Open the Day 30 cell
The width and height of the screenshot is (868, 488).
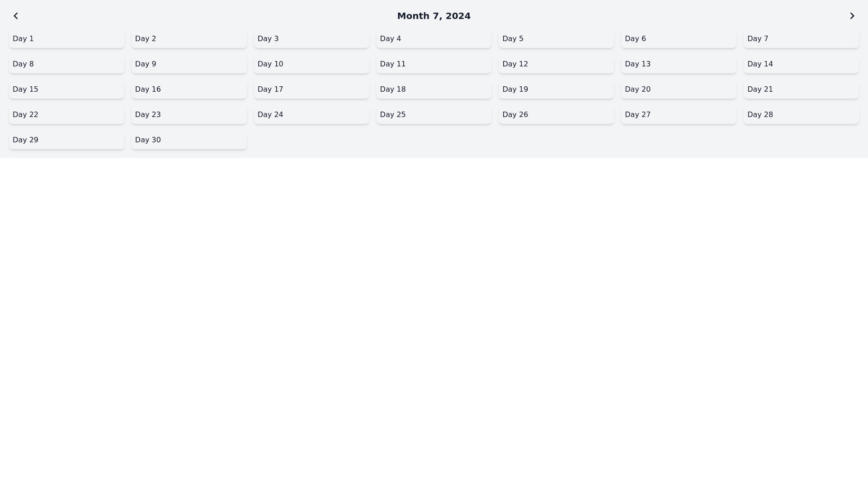189,140
